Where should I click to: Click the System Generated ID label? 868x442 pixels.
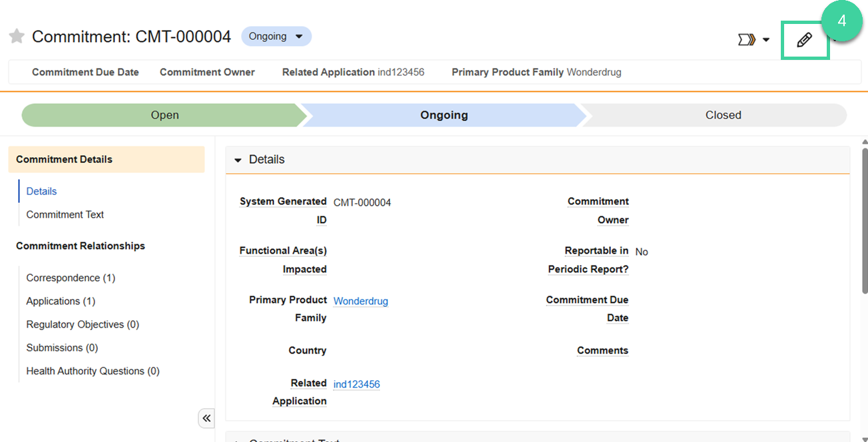click(283, 210)
